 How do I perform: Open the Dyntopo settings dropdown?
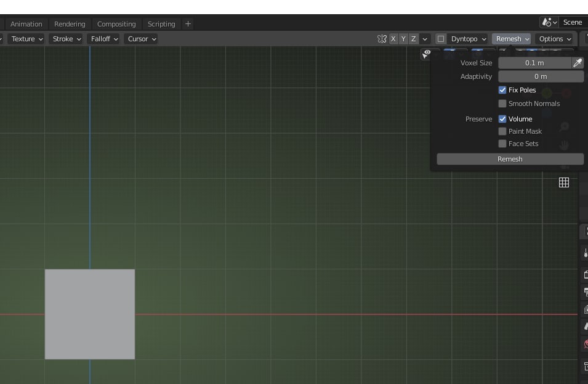(467, 39)
